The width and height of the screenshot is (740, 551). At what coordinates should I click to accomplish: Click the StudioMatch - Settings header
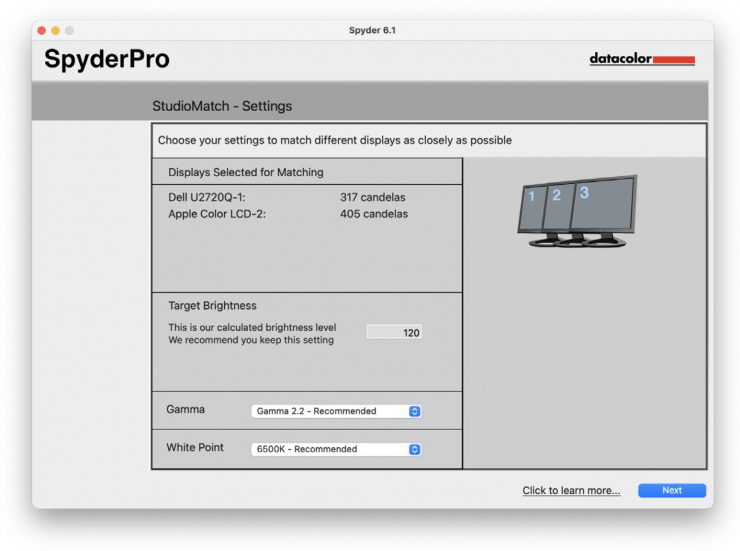222,106
